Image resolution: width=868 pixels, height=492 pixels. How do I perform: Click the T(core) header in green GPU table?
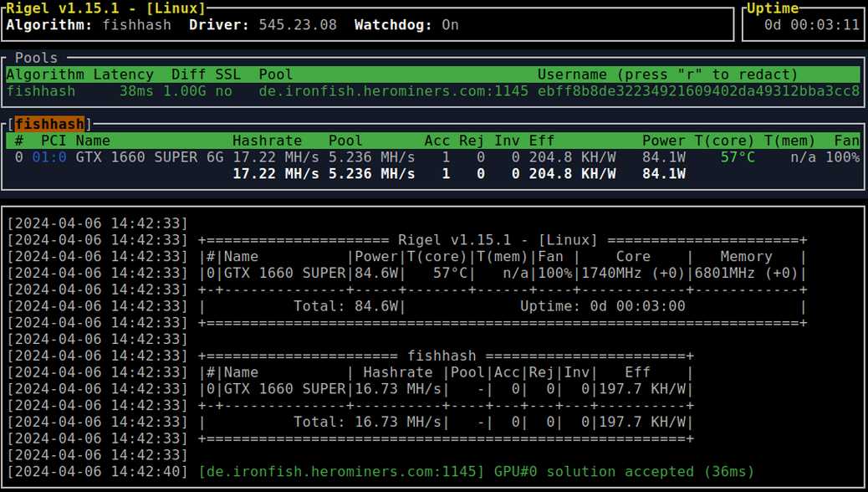point(724,141)
